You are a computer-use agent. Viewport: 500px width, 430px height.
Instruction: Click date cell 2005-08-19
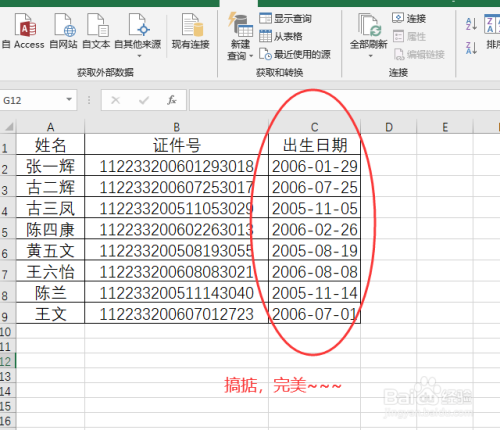click(x=315, y=250)
